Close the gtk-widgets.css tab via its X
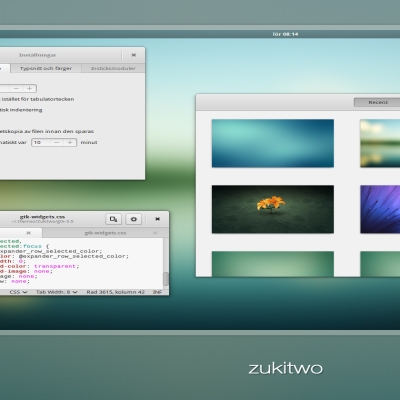The width and height of the screenshot is (400, 400). 155,233
